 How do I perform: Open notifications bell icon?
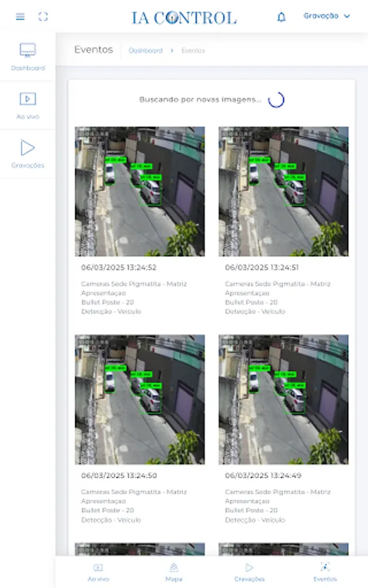pyautogui.click(x=281, y=17)
